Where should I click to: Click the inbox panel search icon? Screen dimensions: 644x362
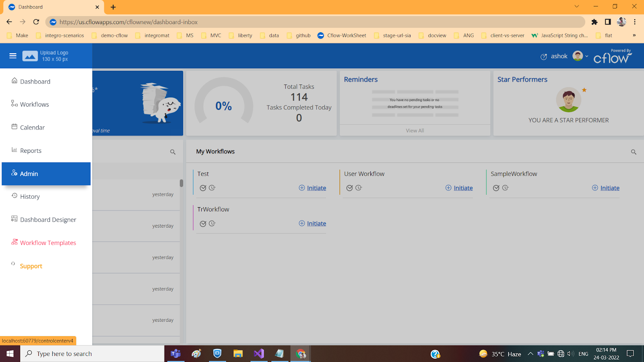173,152
